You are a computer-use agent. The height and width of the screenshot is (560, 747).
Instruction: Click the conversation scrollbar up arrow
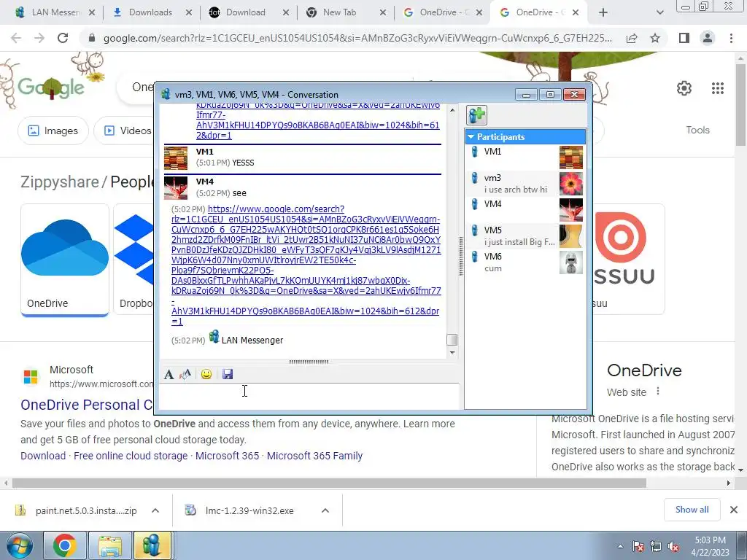click(452, 110)
